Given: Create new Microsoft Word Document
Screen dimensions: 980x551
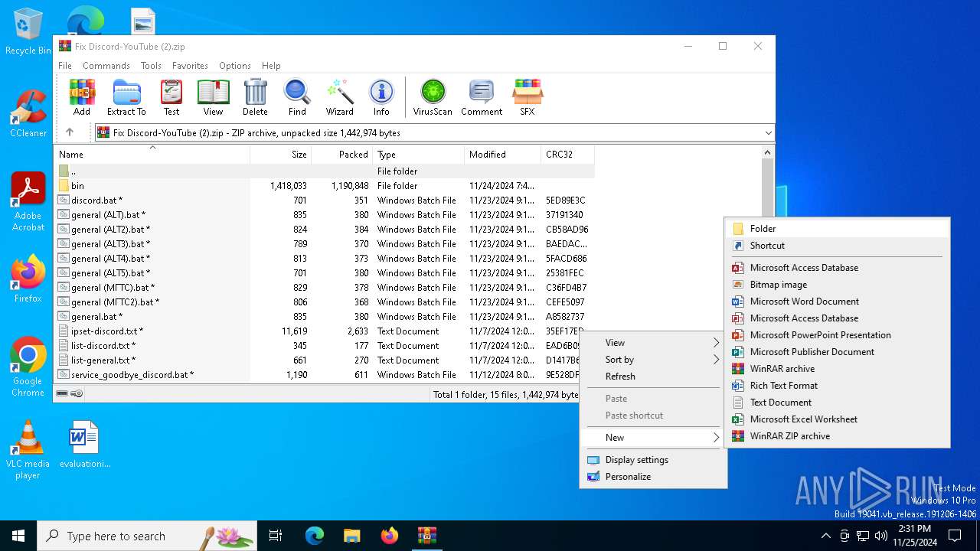Looking at the screenshot, I should pos(838,302).
